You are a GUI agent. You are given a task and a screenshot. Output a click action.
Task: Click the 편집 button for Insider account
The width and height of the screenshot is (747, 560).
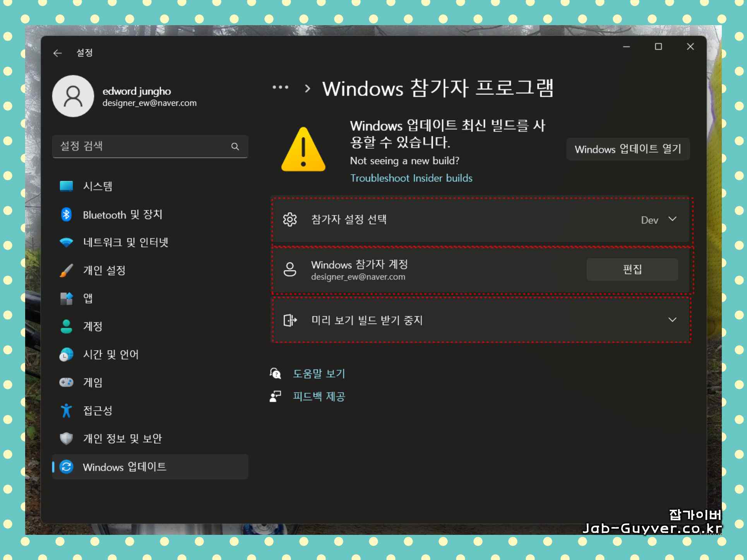[x=632, y=270]
